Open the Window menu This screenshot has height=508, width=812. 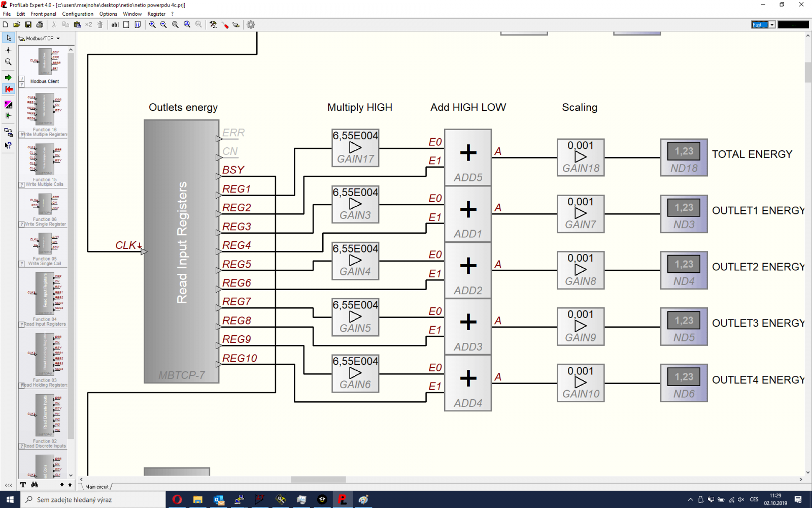(x=132, y=14)
